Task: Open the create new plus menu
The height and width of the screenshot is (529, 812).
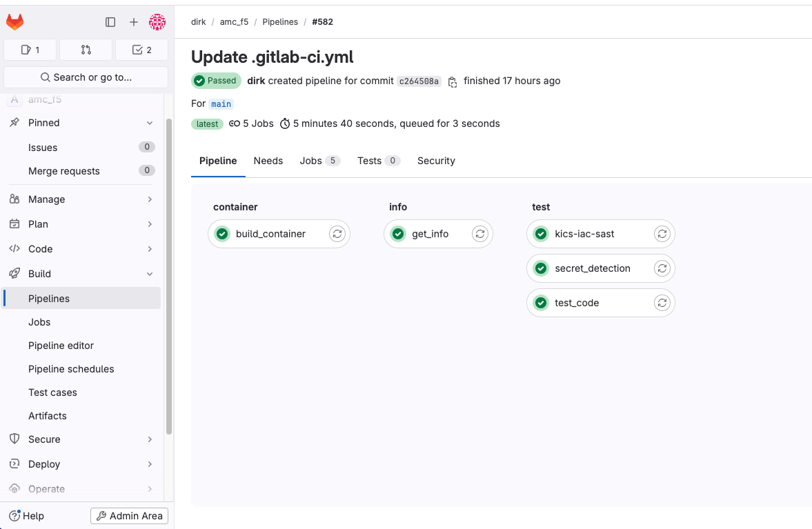Action: 134,22
